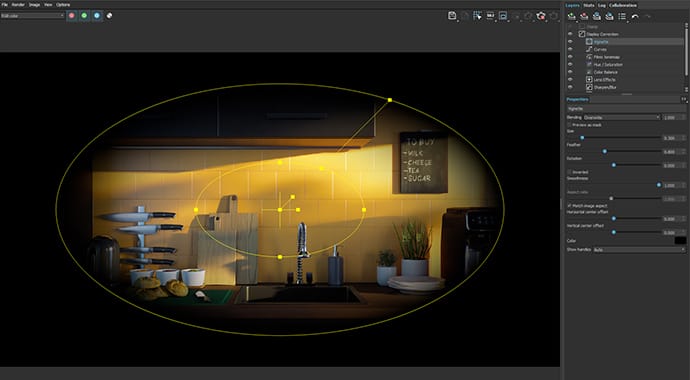Open the Image menu
Viewport: 690px width, 380px height.
coord(34,4)
